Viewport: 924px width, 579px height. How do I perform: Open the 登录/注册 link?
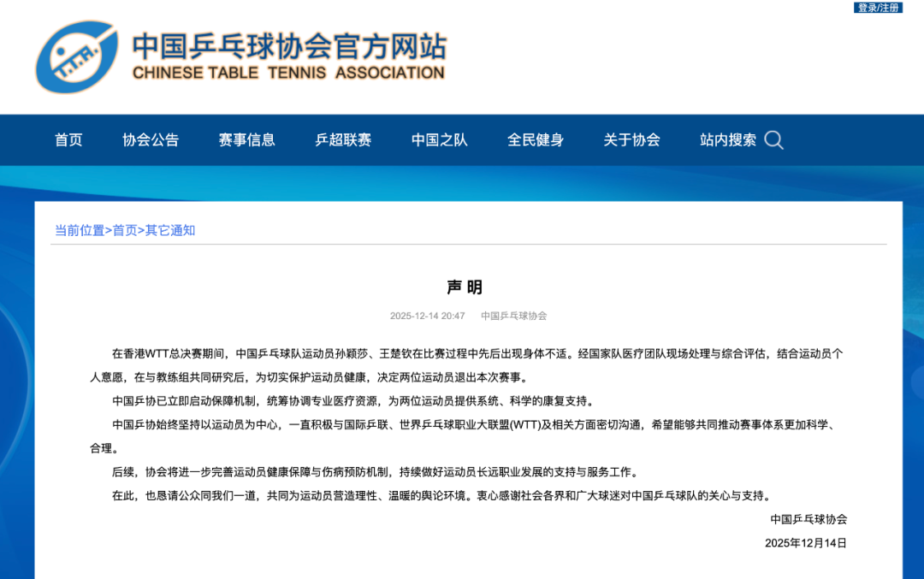click(878, 8)
